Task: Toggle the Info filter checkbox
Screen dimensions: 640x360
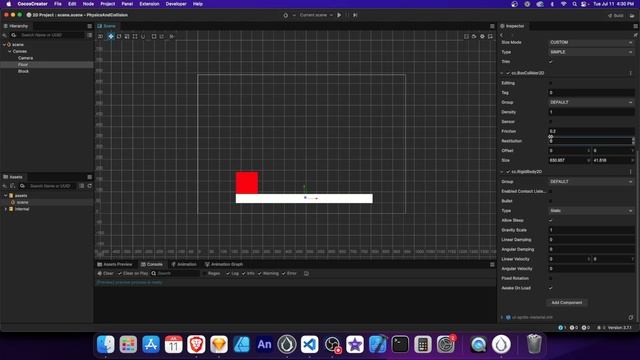Action: (244, 273)
